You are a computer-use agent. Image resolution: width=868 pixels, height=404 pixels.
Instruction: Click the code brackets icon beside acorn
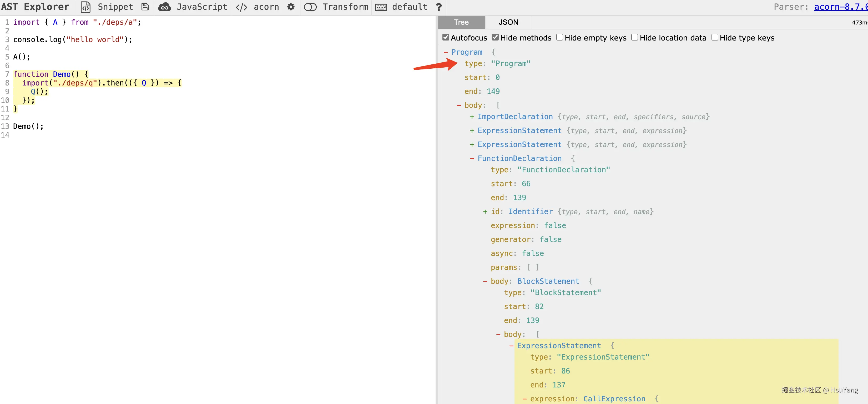[x=241, y=7]
